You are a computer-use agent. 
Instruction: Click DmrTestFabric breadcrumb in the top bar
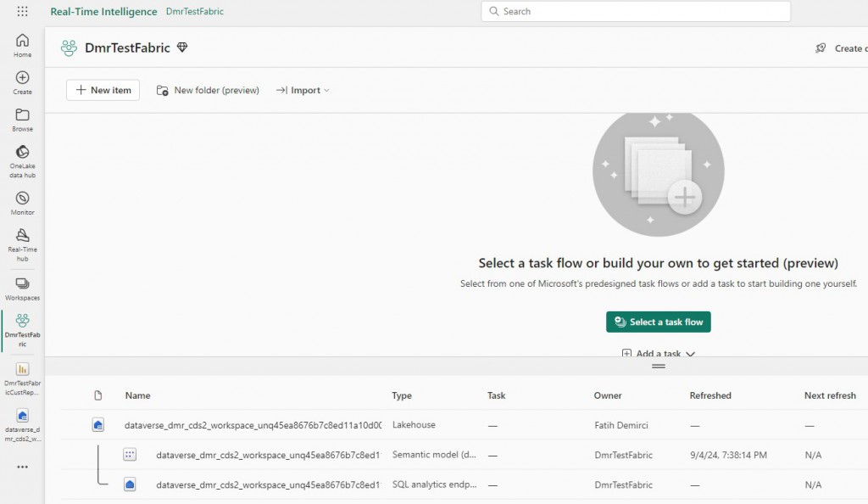(195, 11)
